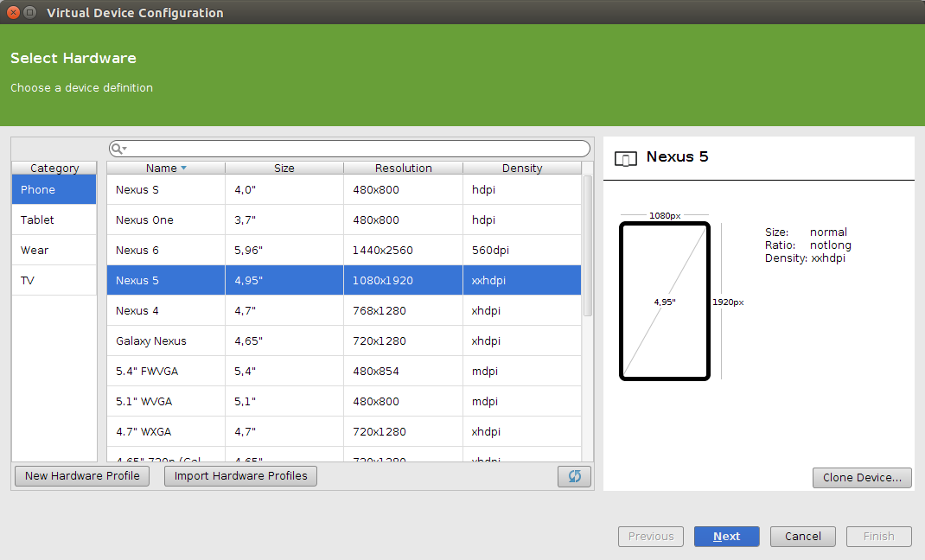Click the 5,96" size cell
Image resolution: width=925 pixels, height=560 pixels.
tap(284, 250)
